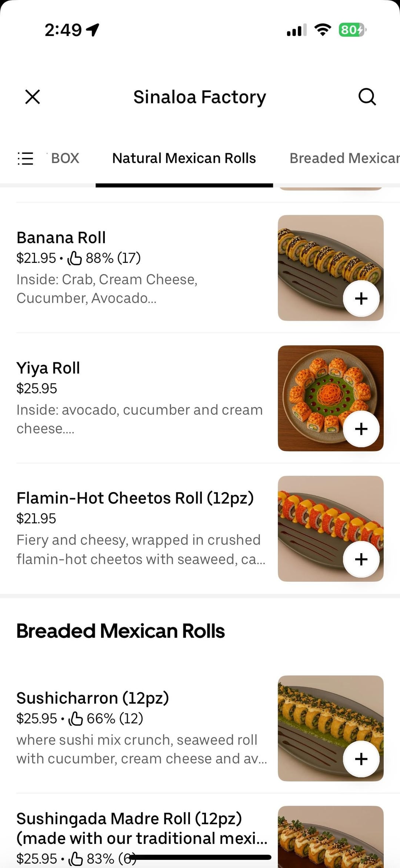Jump to the Breaded Mexican tab
This screenshot has height=868, width=400.
coord(344,158)
